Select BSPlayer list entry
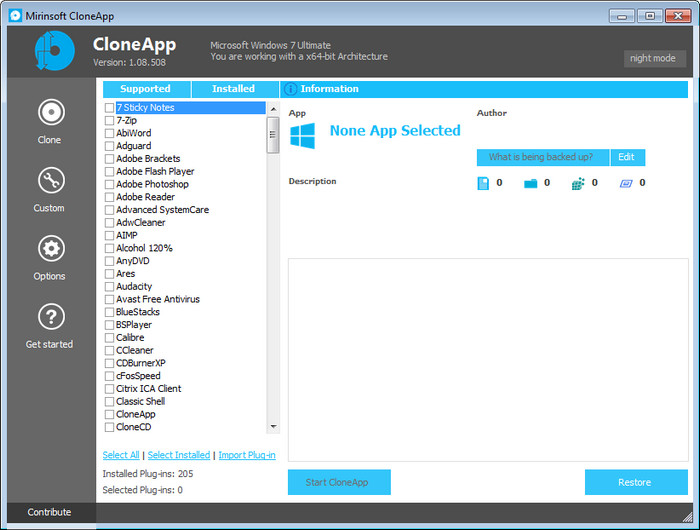This screenshot has width=700, height=530. coord(133,325)
